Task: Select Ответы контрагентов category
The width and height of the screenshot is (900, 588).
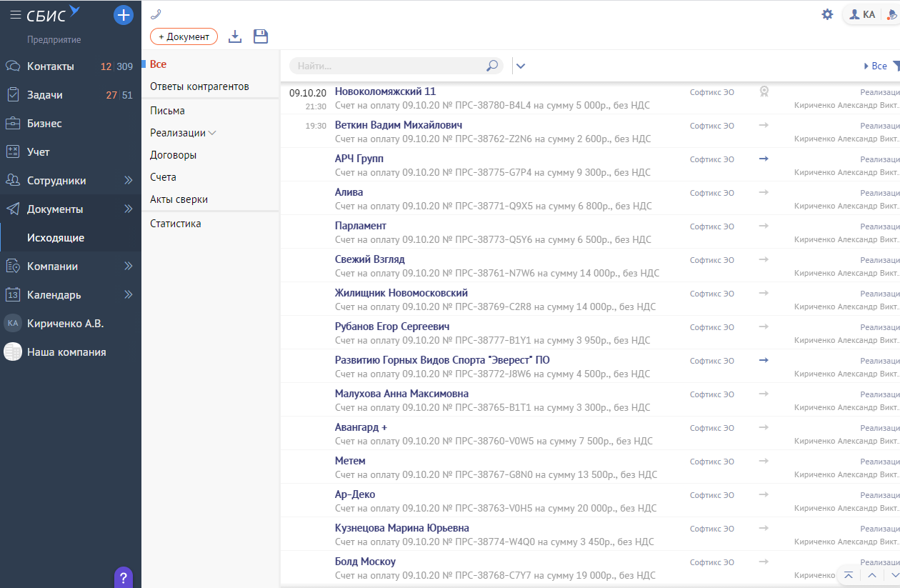Action: 199,86
